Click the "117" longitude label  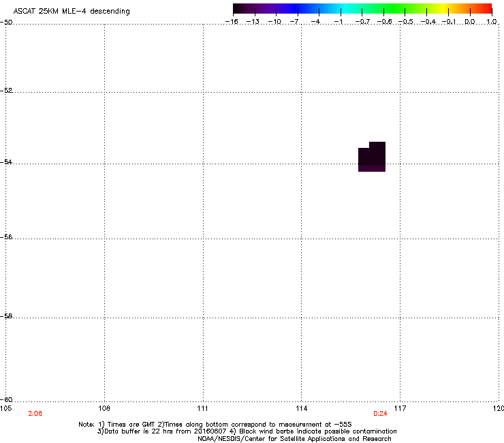(x=400, y=408)
